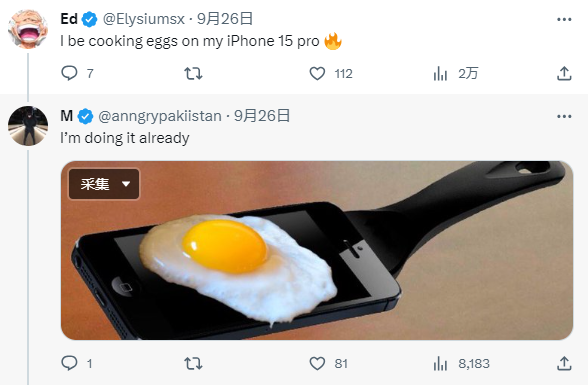This screenshot has width=588, height=385.
Task: Open the fried egg on phone image
Action: tap(317, 250)
